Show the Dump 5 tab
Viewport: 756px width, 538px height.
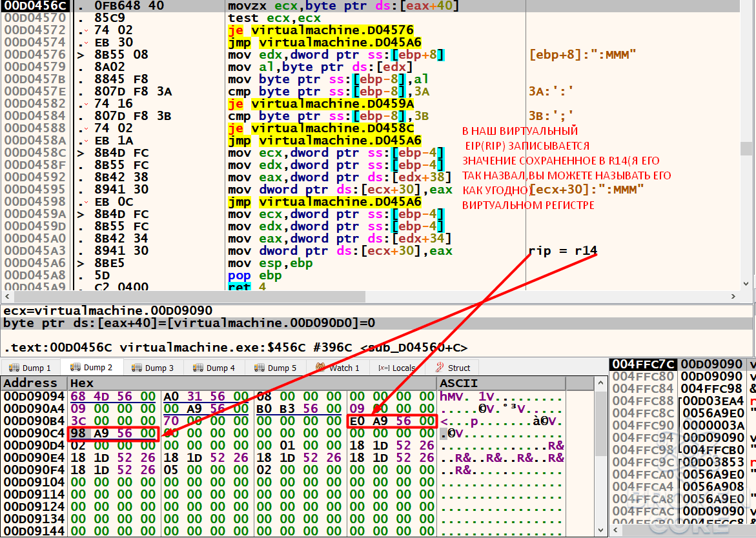tap(276, 368)
